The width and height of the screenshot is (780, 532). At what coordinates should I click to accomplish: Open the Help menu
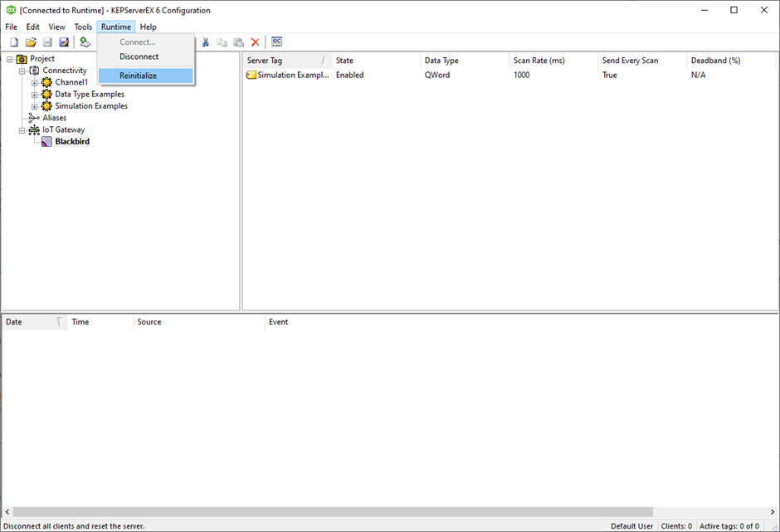(149, 27)
